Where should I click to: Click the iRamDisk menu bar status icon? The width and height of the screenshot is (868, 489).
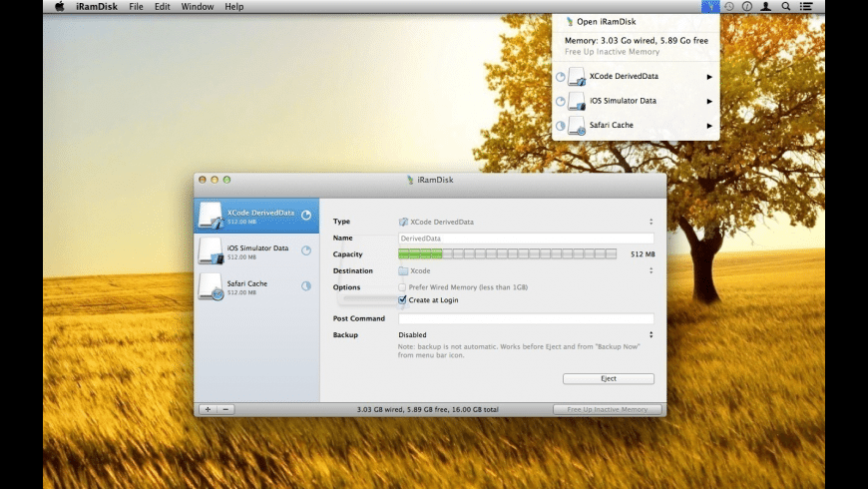(x=709, y=6)
